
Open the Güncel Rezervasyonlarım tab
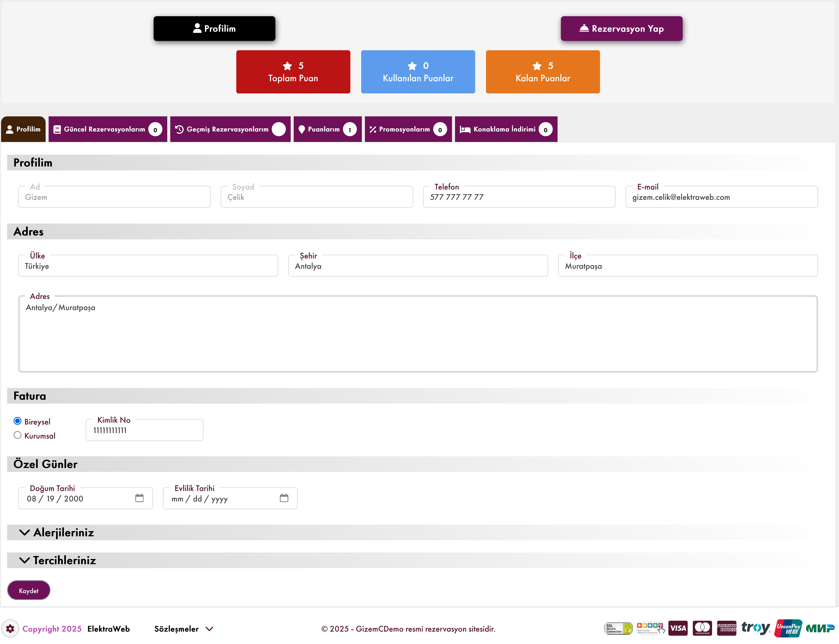click(x=108, y=129)
